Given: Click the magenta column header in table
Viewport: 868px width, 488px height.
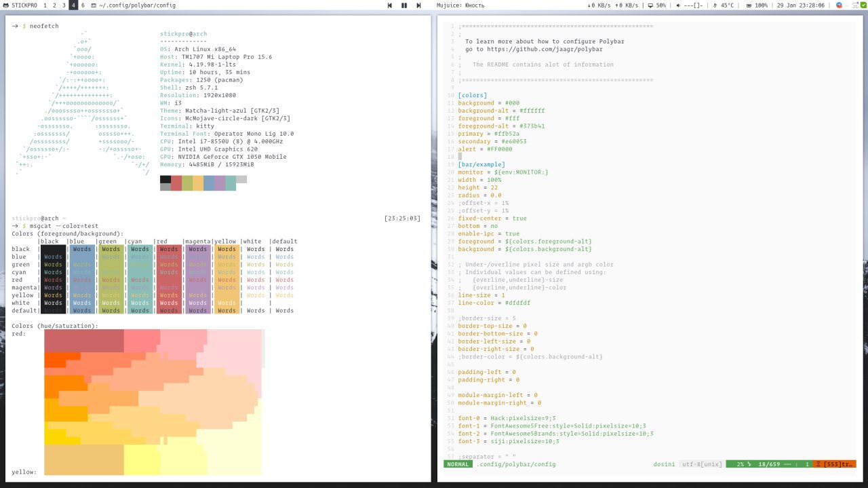Looking at the screenshot, I should [197, 241].
